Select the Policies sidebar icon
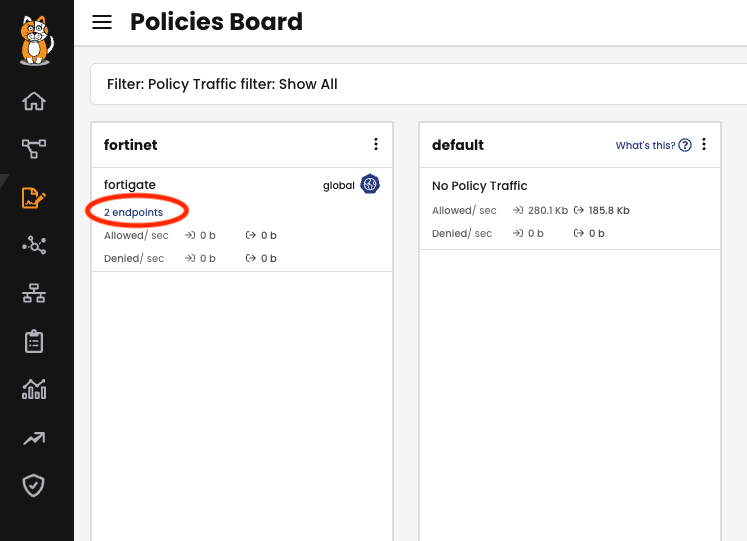This screenshot has height=541, width=747. tap(34, 198)
